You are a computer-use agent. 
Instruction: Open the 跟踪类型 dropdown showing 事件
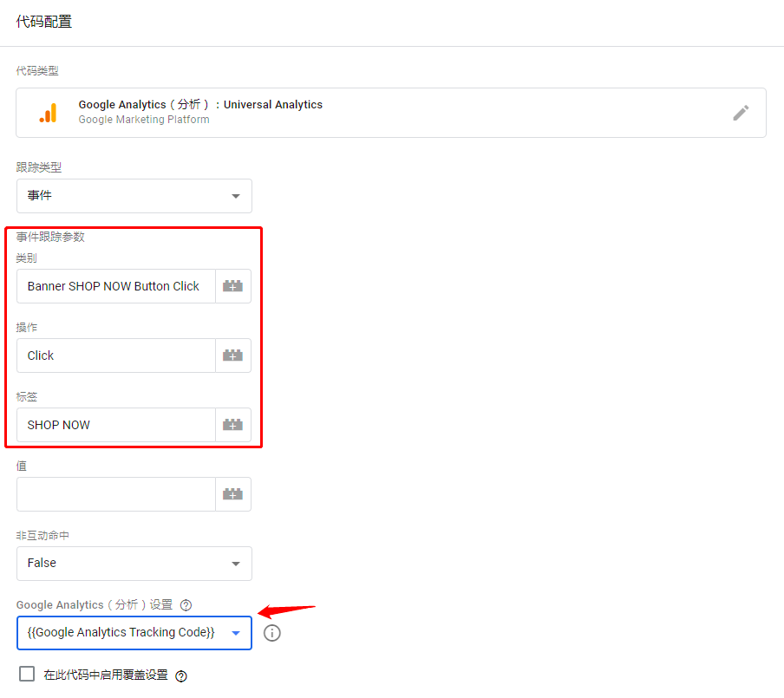(x=134, y=196)
